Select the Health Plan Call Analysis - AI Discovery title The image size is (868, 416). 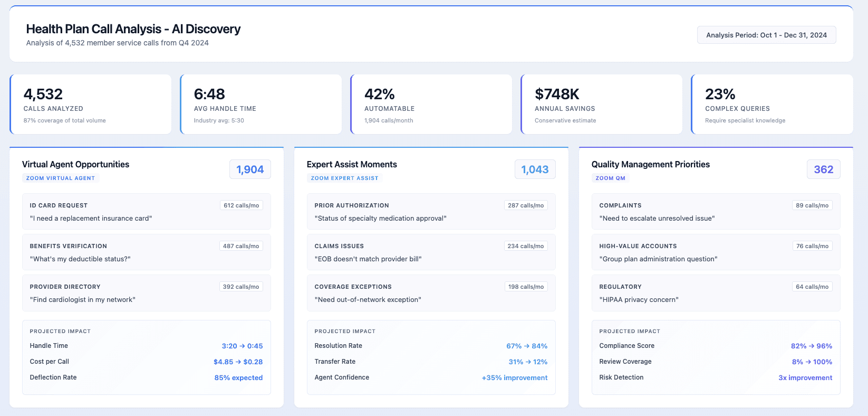click(x=133, y=29)
